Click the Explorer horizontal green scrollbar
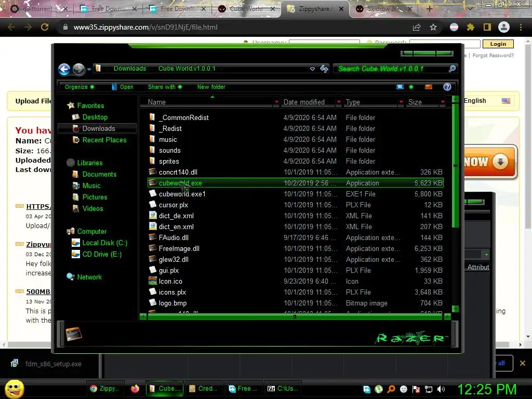 (295, 316)
